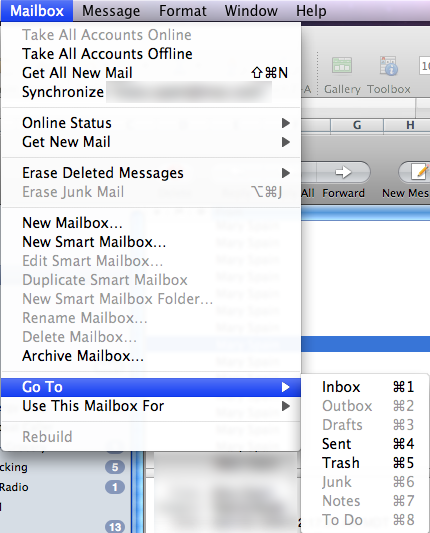Click the disabled Take All Accounts Online item
The width and height of the screenshot is (430, 533).
pos(151,35)
